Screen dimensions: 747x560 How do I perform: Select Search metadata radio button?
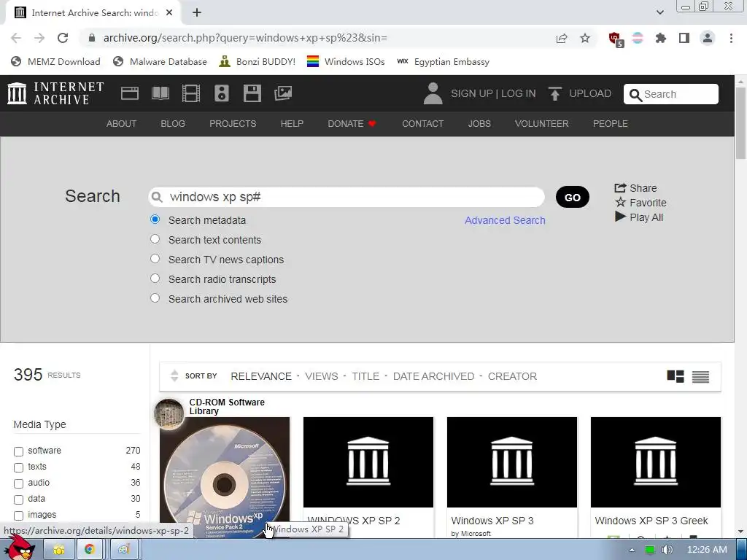(x=155, y=219)
